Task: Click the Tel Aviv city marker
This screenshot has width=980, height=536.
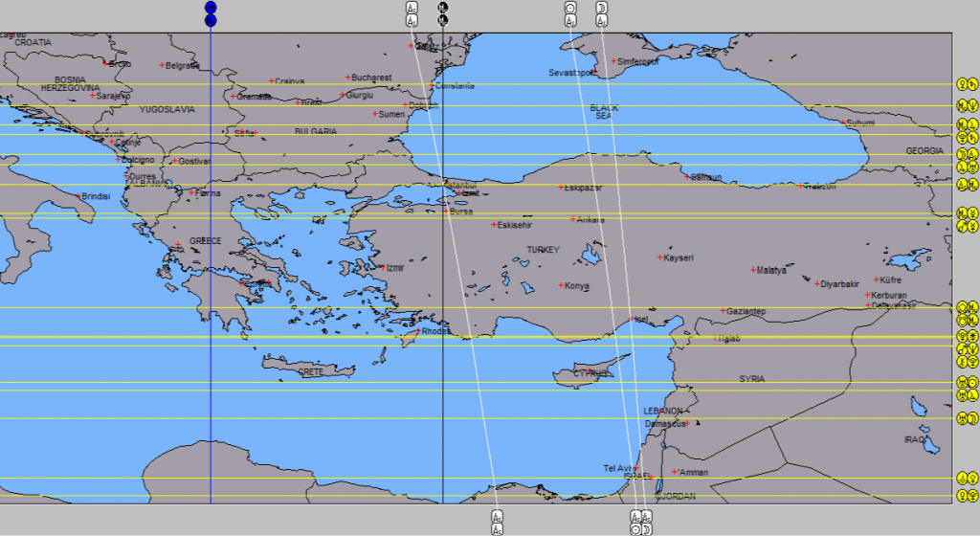Action: 635,468
